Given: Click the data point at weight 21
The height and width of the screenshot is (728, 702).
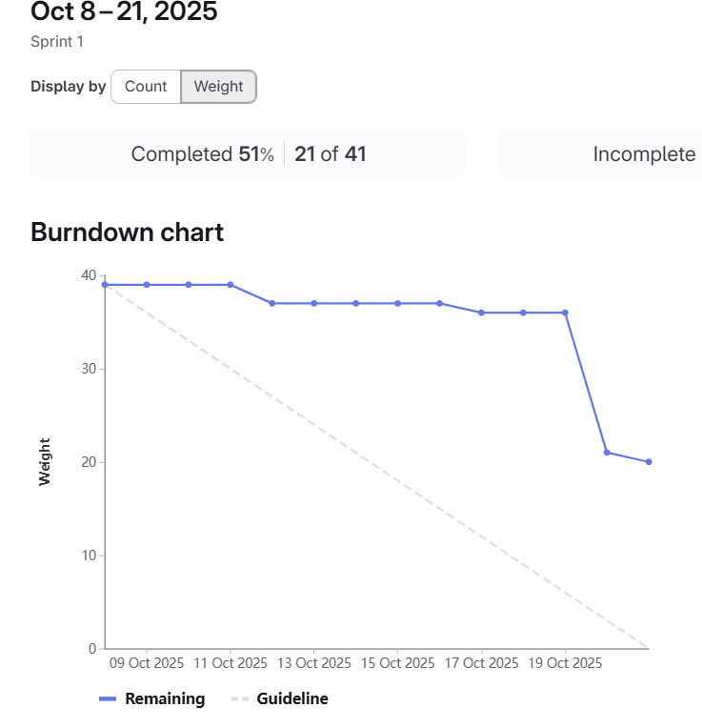Looking at the screenshot, I should [x=607, y=453].
